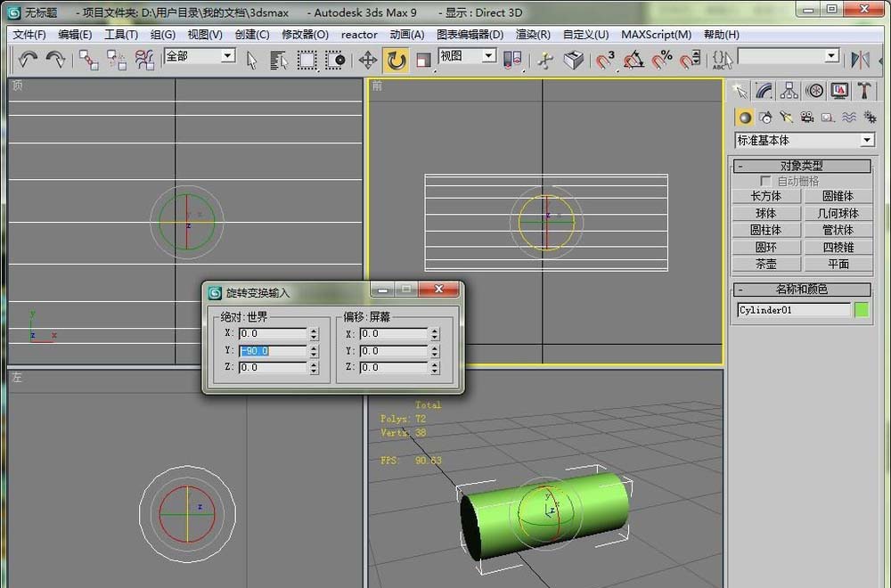Screen dimensions: 891x588
Task: Select the Shapes category icon
Action: [765, 117]
